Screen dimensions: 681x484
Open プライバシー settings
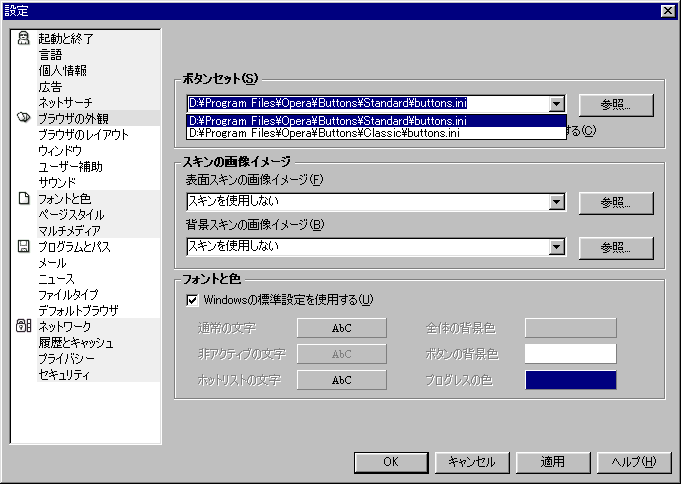click(x=66, y=358)
